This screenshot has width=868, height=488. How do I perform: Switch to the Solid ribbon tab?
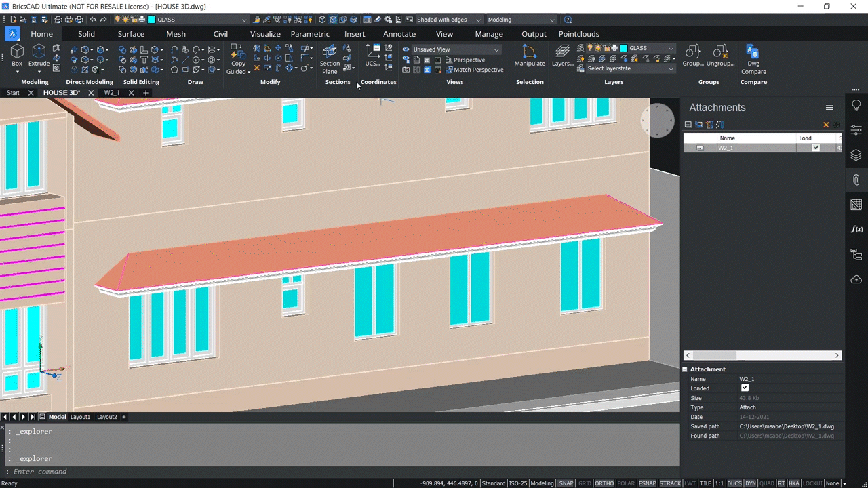click(x=86, y=33)
